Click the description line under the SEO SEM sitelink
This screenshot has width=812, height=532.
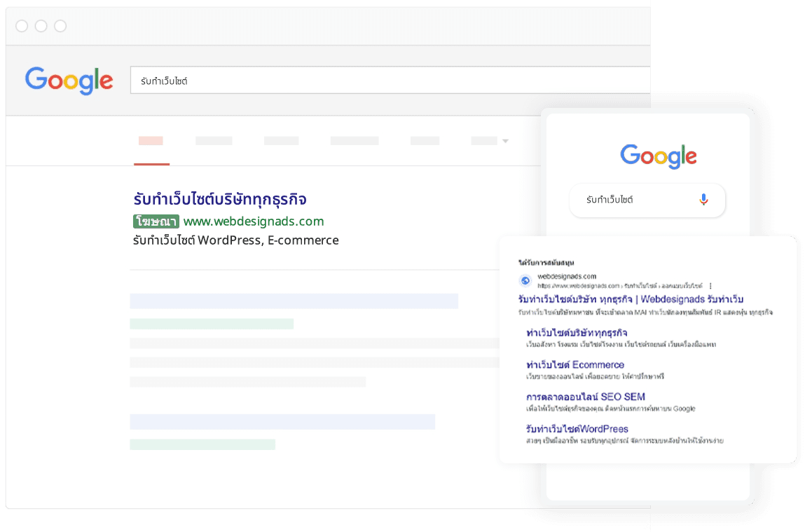tap(610, 409)
